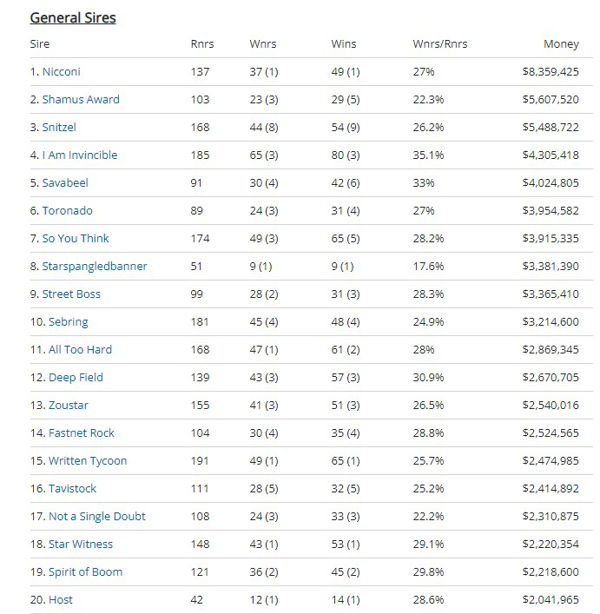600x614 pixels.
Task: Click the Shamus Award sire link
Action: [80, 100]
